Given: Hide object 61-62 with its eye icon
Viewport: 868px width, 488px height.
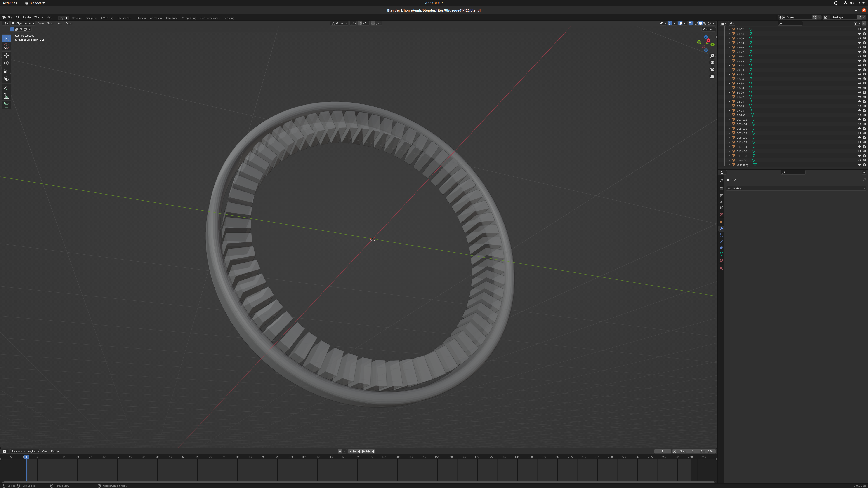Looking at the screenshot, I should coord(859,29).
